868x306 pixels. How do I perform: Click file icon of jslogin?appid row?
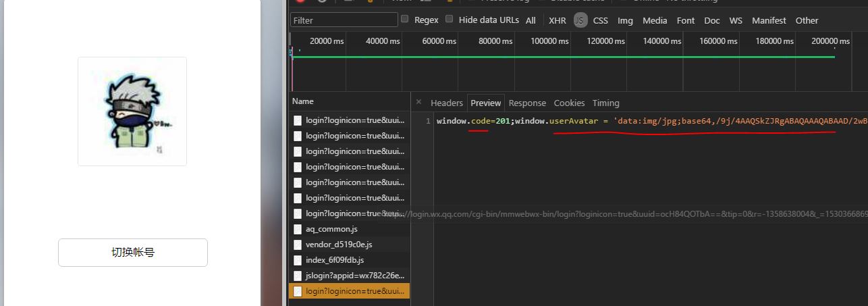298,276
